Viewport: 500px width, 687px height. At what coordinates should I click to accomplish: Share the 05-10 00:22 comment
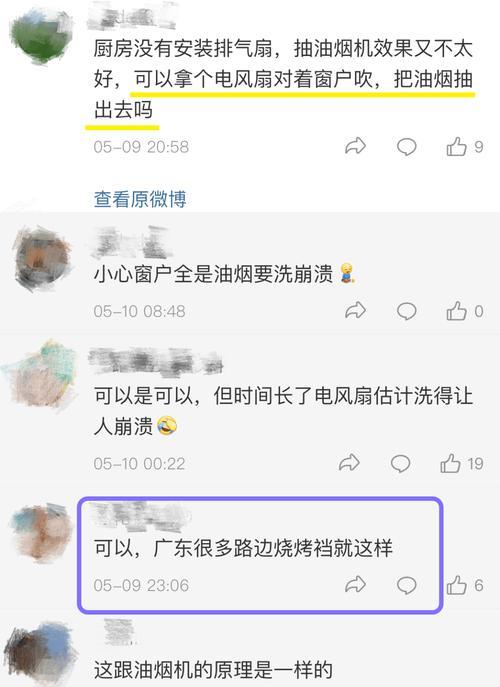click(x=349, y=463)
